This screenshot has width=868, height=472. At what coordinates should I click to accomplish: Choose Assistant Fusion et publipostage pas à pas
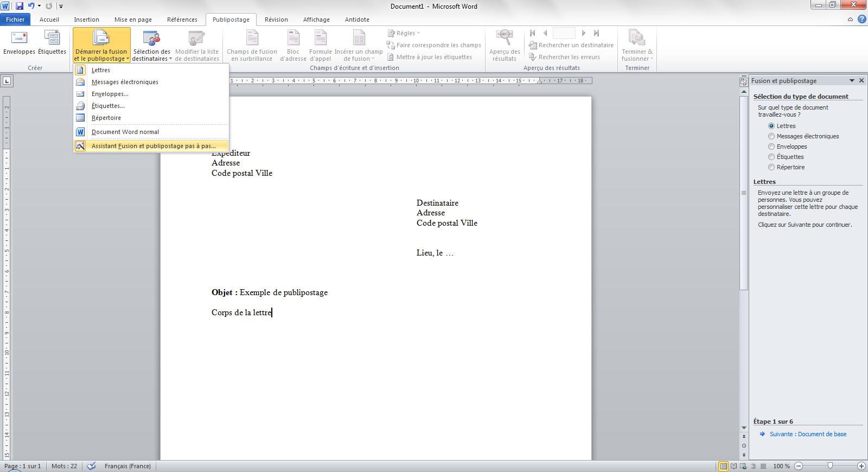[151, 146]
